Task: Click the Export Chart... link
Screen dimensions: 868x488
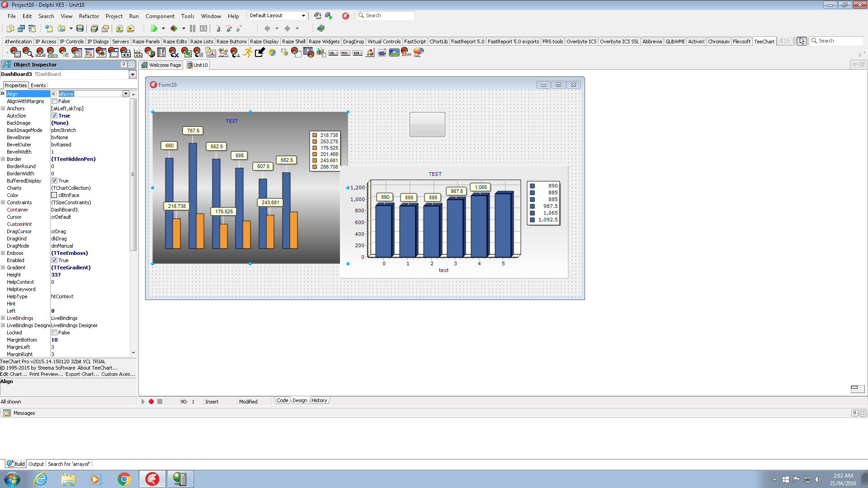Action: coord(82,374)
